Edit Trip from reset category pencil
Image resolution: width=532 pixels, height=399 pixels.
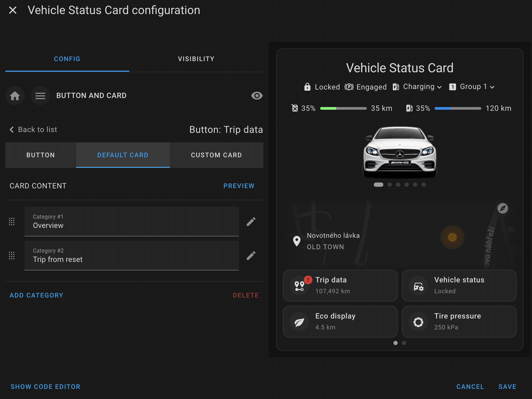pyautogui.click(x=251, y=256)
